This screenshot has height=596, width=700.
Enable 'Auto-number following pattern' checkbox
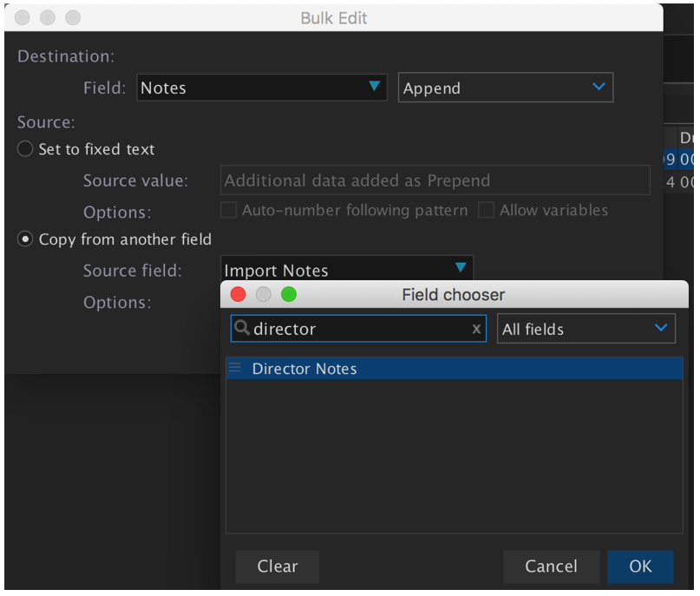(x=229, y=210)
